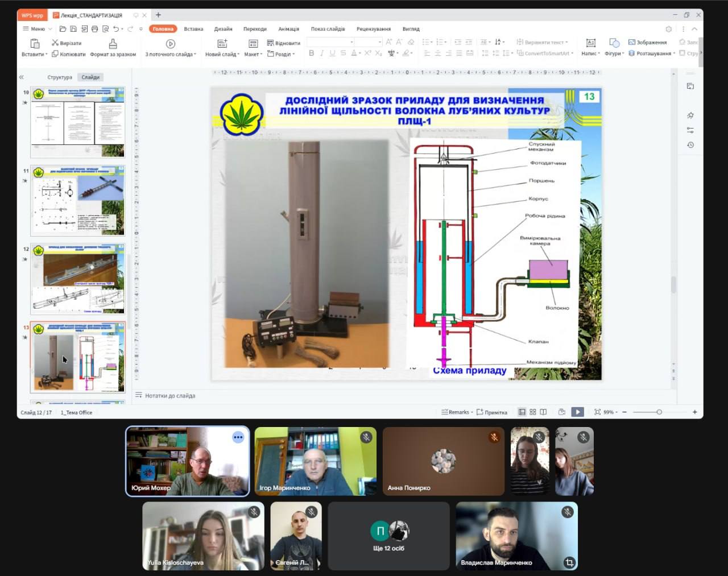The width and height of the screenshot is (728, 576).
Task: Open the Структура panel tab
Action: [60, 77]
